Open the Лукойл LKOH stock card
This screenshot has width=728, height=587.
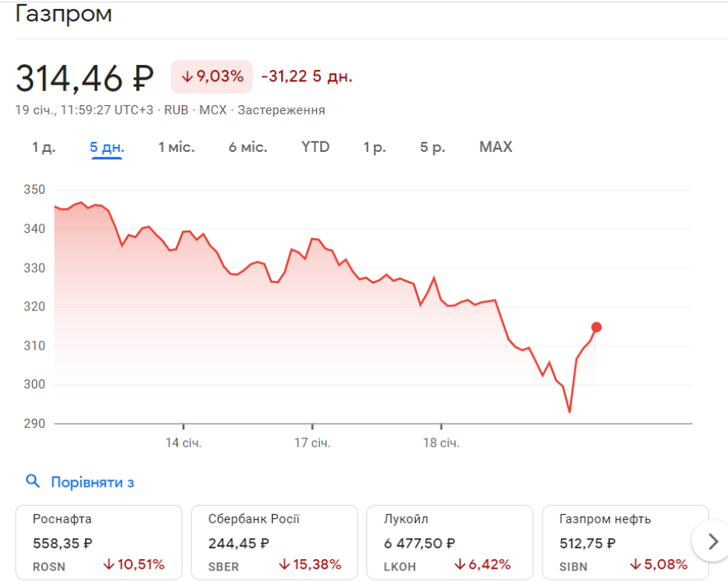[x=449, y=542]
